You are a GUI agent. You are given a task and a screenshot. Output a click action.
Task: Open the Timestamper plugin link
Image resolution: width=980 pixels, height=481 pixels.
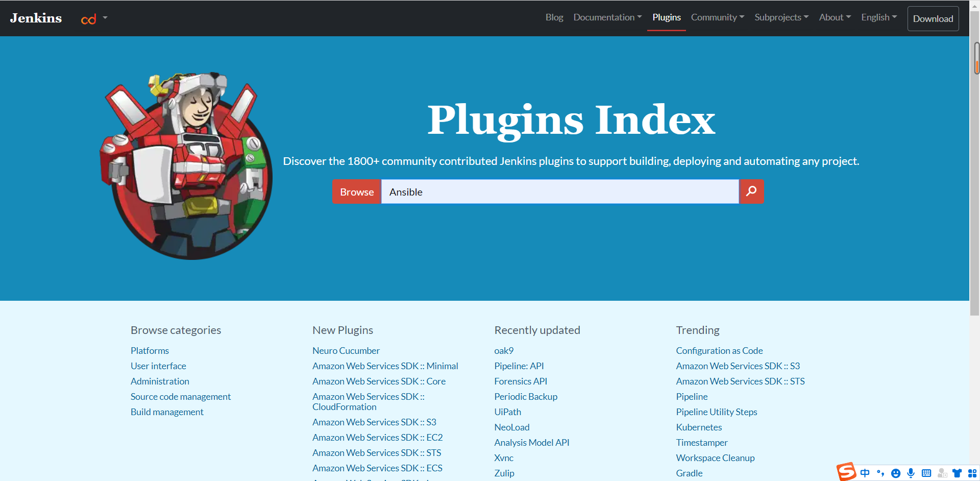pyautogui.click(x=702, y=443)
